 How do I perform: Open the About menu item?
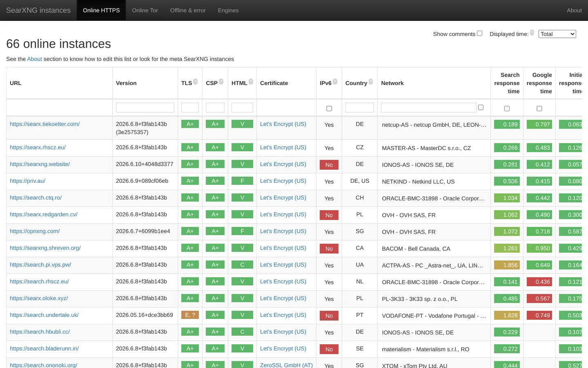(574, 10)
